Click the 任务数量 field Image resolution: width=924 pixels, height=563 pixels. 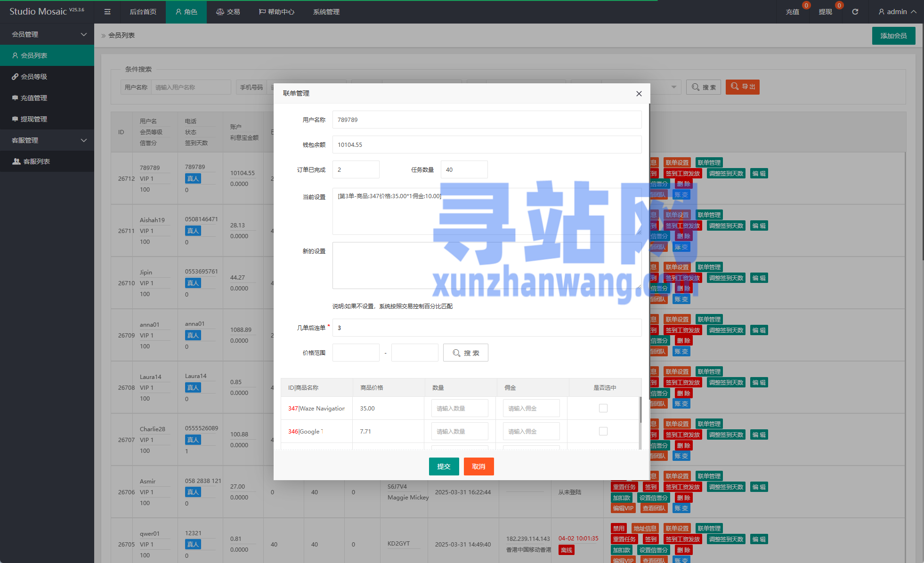coord(464,169)
